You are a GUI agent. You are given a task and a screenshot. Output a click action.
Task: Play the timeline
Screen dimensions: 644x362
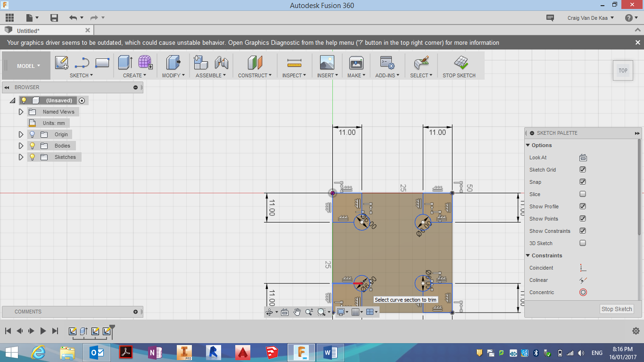43,331
